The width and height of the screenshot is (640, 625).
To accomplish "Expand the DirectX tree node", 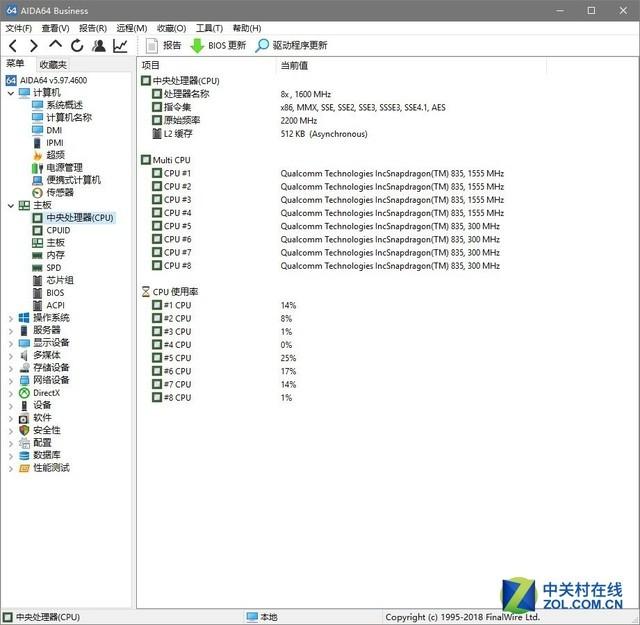I will click(x=11, y=393).
